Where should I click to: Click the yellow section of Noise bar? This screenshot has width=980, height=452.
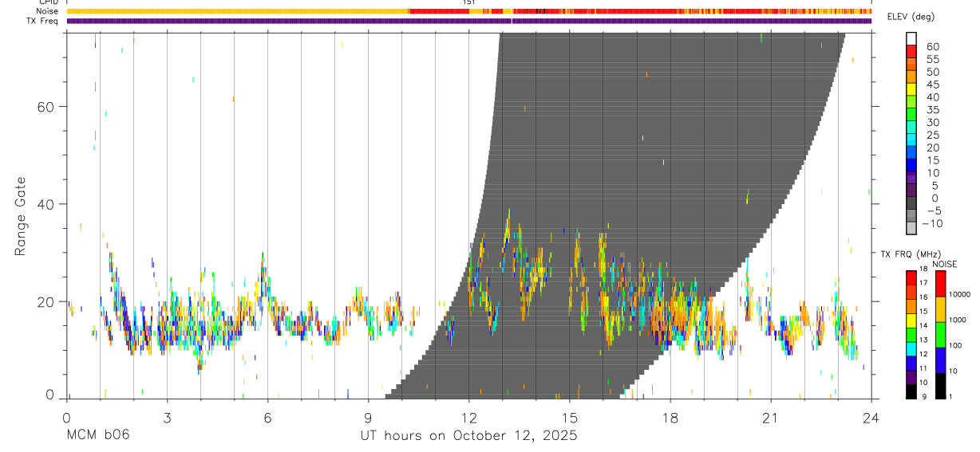click(x=237, y=11)
